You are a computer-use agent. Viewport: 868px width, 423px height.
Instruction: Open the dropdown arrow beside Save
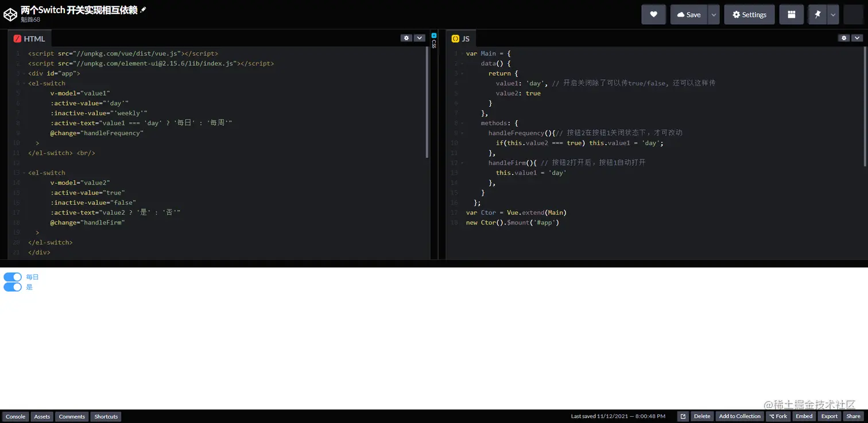(x=714, y=15)
